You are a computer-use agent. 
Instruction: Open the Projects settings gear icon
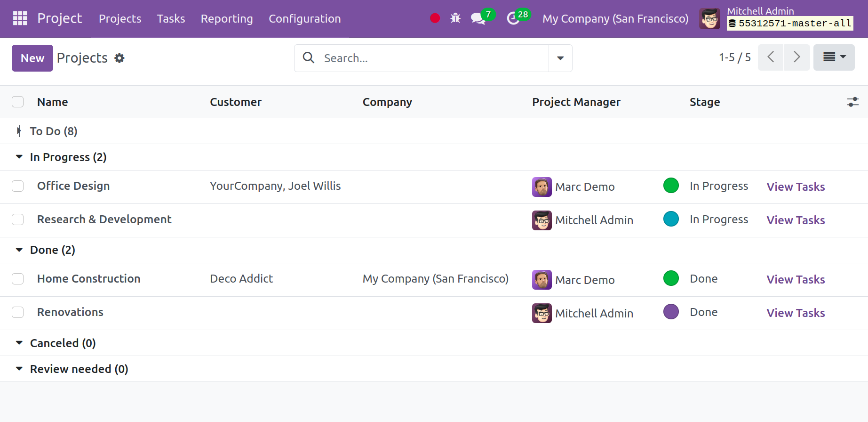click(x=119, y=58)
